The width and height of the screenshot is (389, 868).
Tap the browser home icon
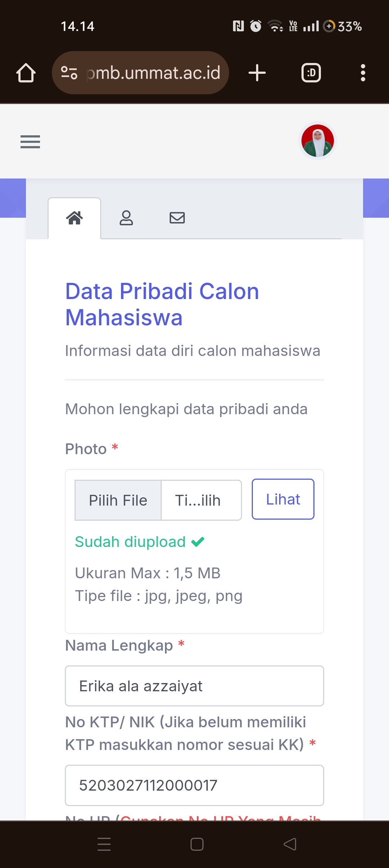26,73
